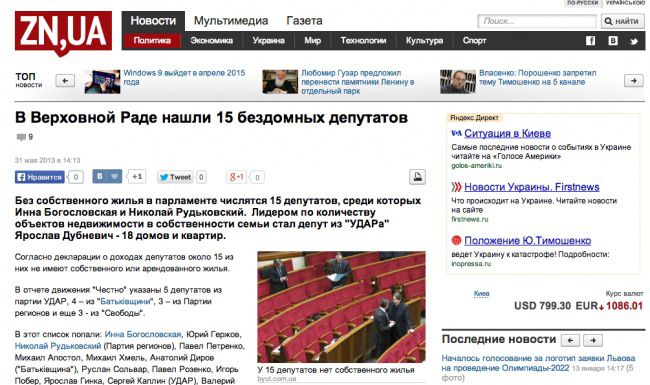Click the Яндекс.Директ label
Screen dimensions: 650x385
474,118
